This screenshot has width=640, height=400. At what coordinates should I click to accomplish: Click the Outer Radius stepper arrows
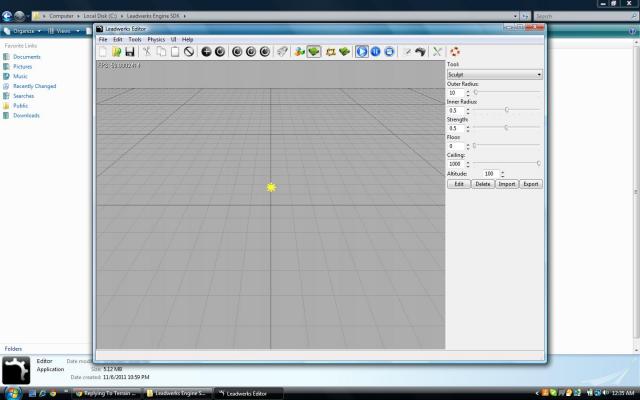coord(468,92)
